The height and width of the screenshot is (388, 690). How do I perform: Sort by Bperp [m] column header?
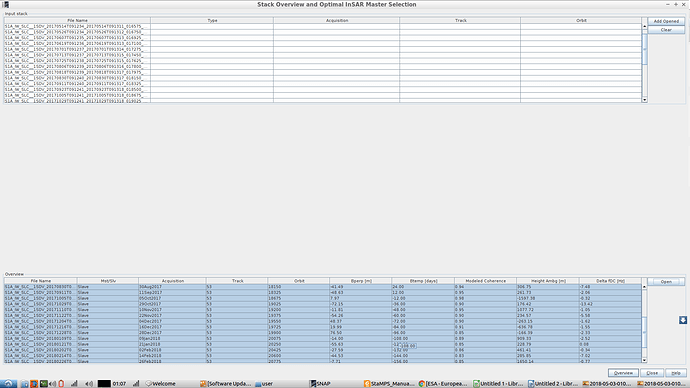[x=360, y=281]
